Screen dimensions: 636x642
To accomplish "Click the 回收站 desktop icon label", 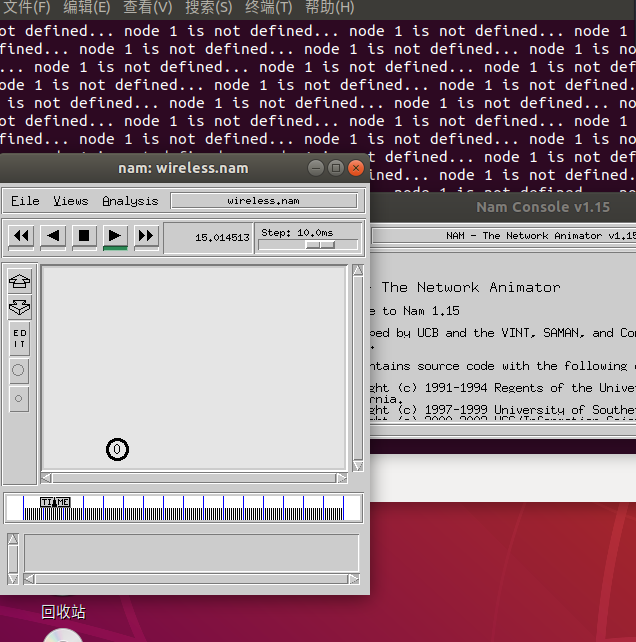I will [63, 612].
